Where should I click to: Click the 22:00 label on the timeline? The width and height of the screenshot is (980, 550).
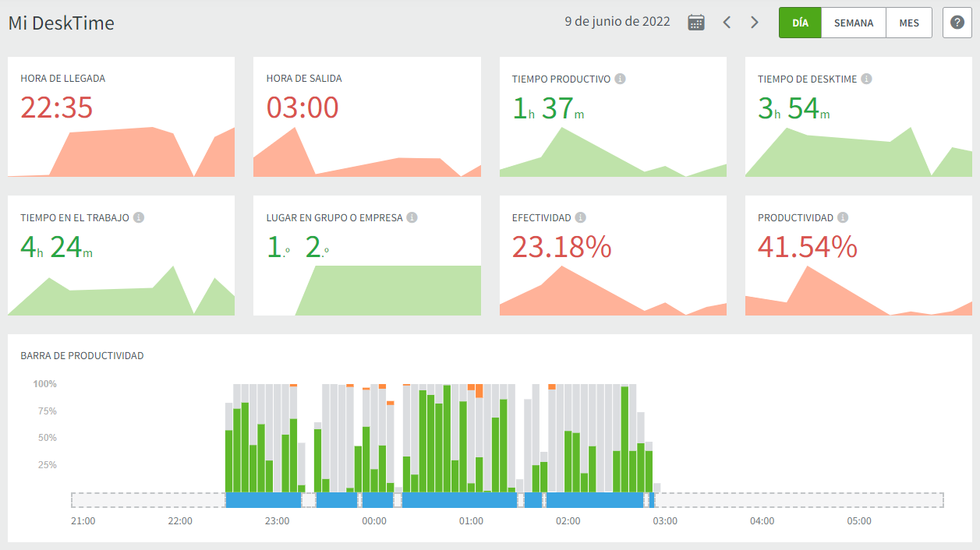[180, 521]
